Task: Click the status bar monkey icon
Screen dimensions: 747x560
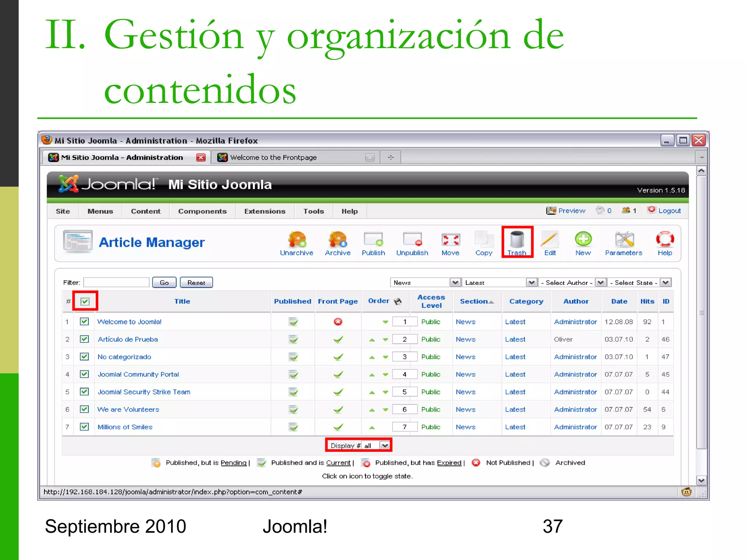Action: pos(686,492)
